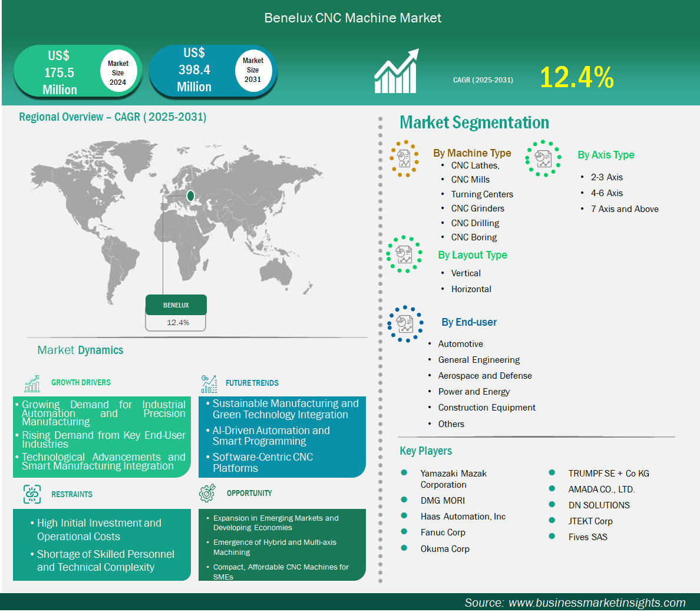Click the bullet beside Fives SAS

(552, 536)
